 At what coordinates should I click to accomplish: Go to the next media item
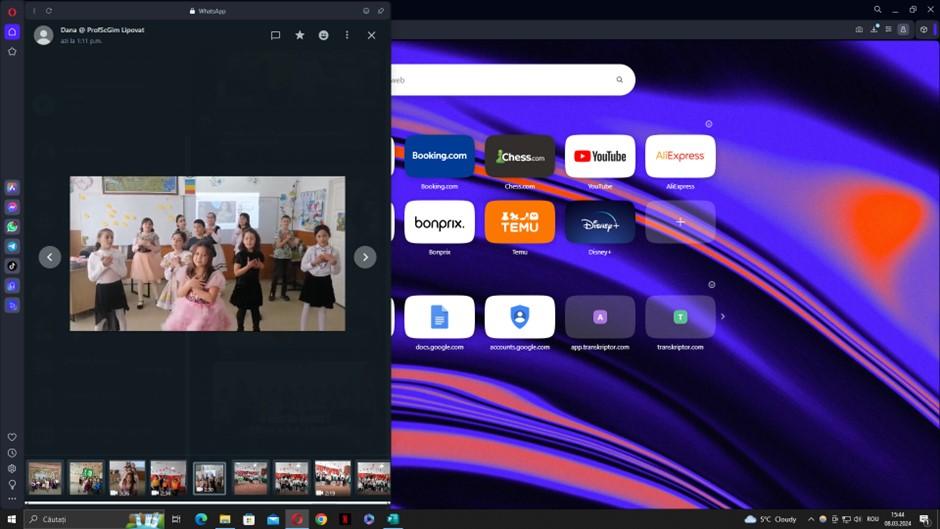pyautogui.click(x=365, y=257)
